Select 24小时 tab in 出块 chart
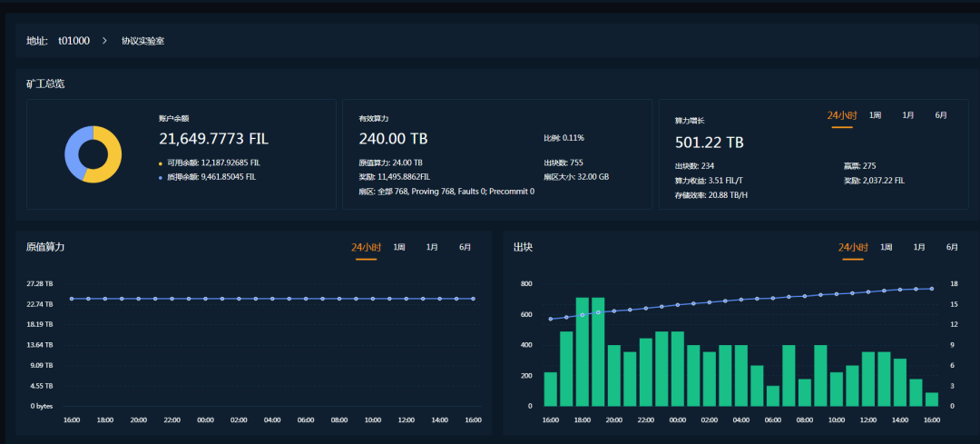The width and height of the screenshot is (980, 444). (x=853, y=248)
